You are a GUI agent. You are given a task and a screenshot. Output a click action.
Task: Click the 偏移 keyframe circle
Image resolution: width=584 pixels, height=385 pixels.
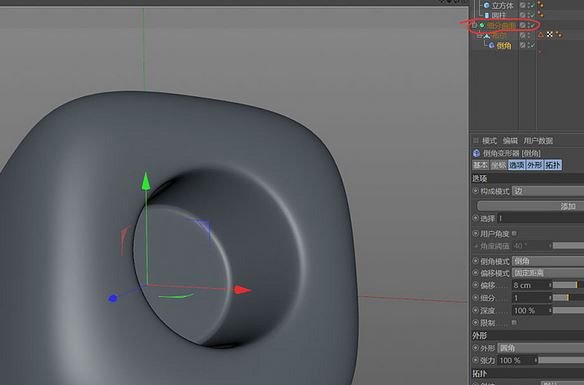click(x=476, y=285)
